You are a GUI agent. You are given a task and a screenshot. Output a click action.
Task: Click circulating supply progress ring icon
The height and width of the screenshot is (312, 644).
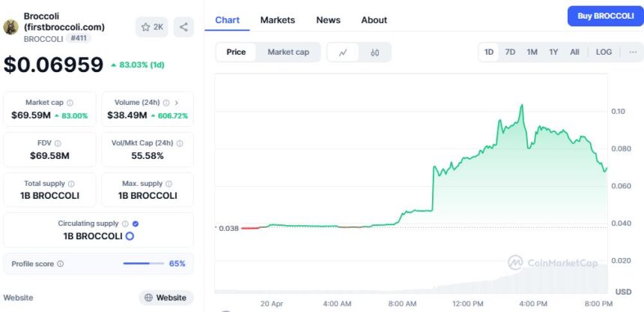[130, 236]
